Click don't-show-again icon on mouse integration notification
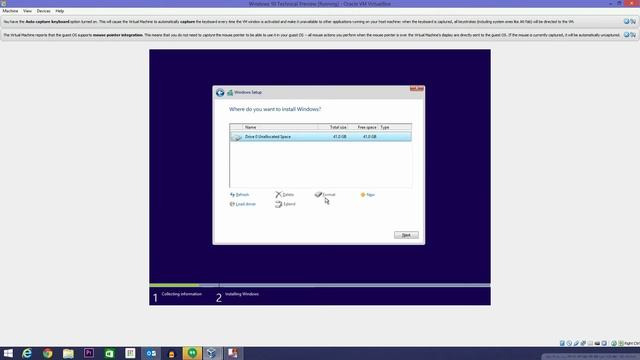The height and width of the screenshot is (360, 640). (x=633, y=35)
